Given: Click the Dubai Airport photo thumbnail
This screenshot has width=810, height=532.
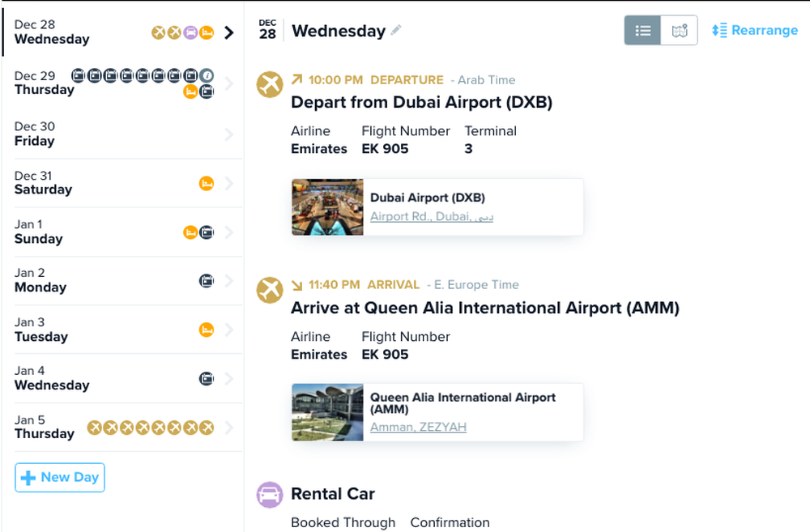Looking at the screenshot, I should [x=327, y=207].
